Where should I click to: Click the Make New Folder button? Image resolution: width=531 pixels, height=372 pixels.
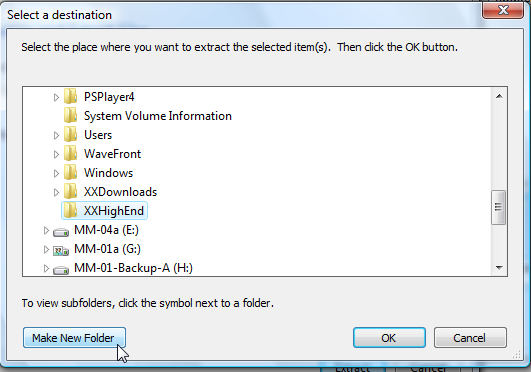(x=75, y=337)
